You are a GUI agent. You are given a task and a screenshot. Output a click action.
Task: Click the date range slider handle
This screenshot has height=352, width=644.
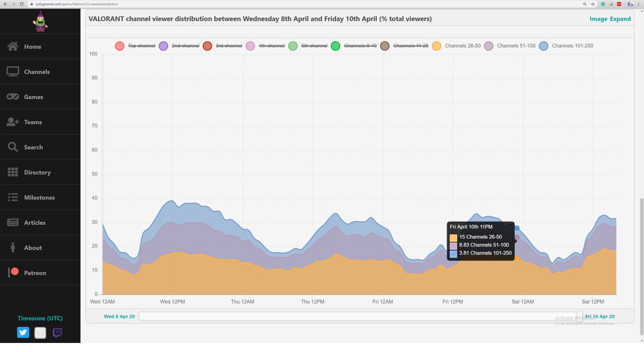click(580, 316)
